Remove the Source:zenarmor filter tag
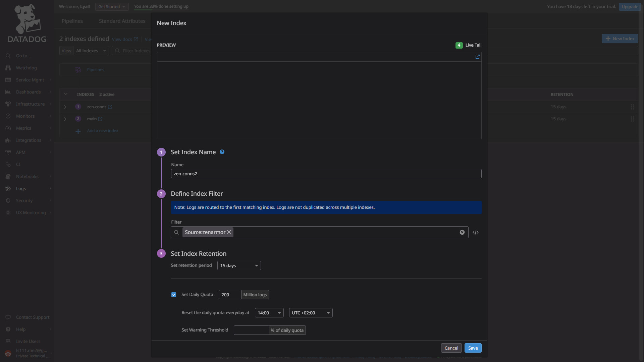 pyautogui.click(x=229, y=232)
